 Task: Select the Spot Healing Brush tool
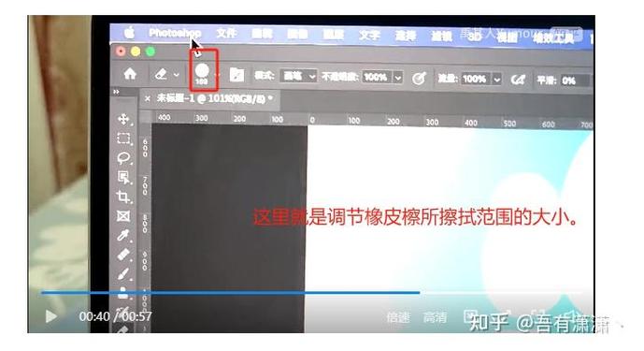click(x=123, y=255)
